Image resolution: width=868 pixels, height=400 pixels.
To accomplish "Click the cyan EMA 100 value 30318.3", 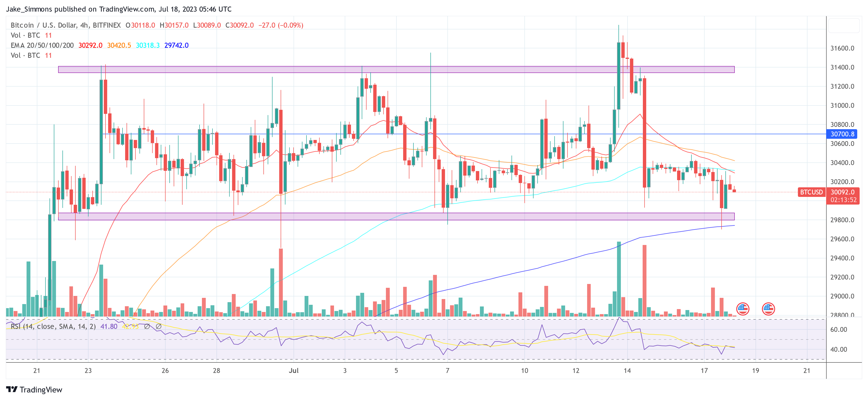I will (x=148, y=45).
